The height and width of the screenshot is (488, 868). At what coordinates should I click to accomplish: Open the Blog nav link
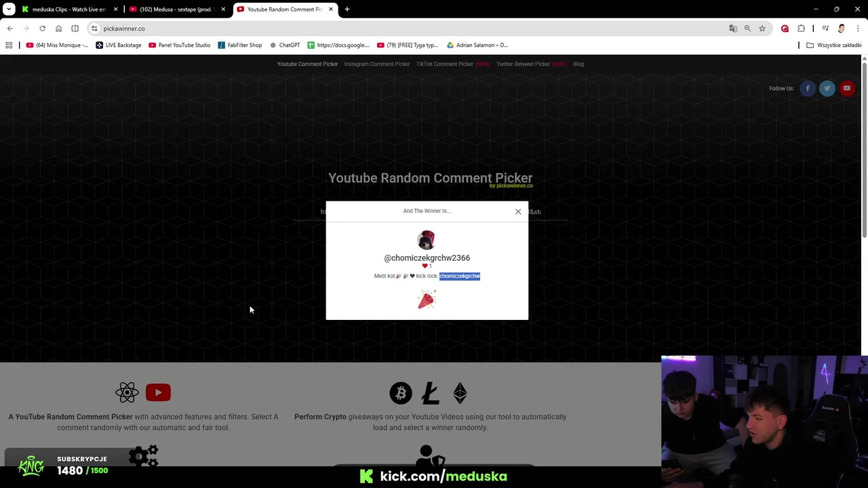578,64
